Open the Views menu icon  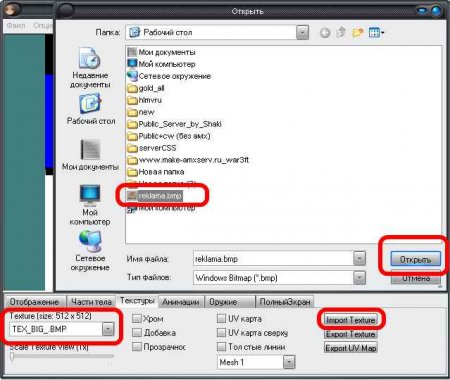(376, 33)
